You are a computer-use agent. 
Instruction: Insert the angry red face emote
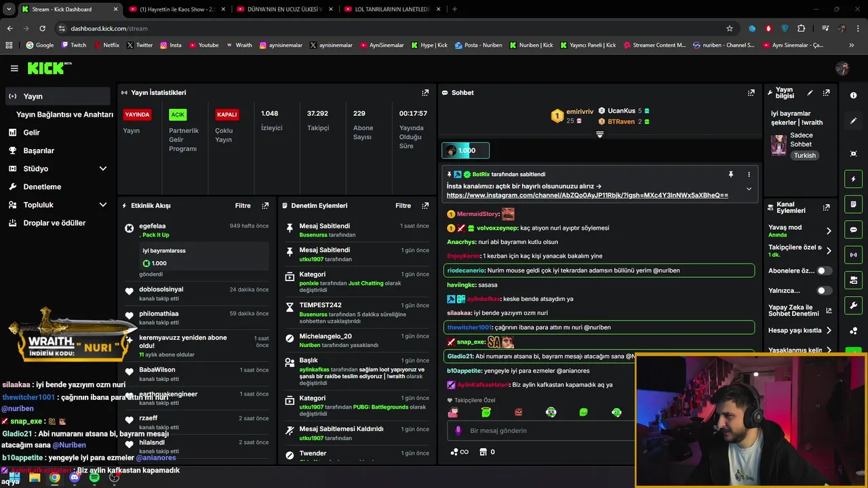519,412
